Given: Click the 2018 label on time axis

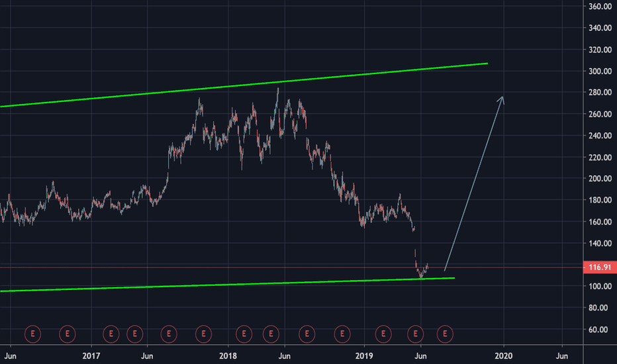Looking at the screenshot, I should tap(228, 356).
